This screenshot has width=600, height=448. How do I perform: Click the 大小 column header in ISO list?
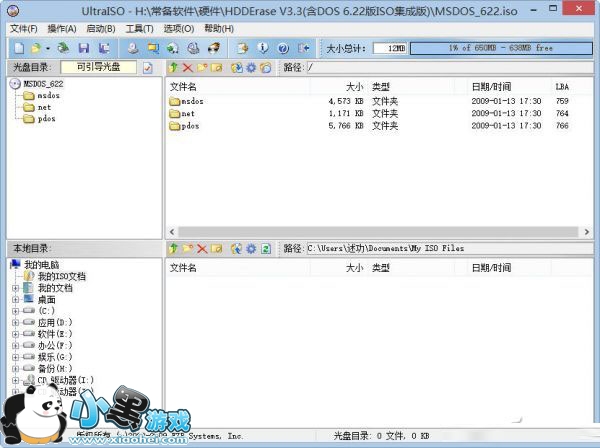tap(354, 88)
